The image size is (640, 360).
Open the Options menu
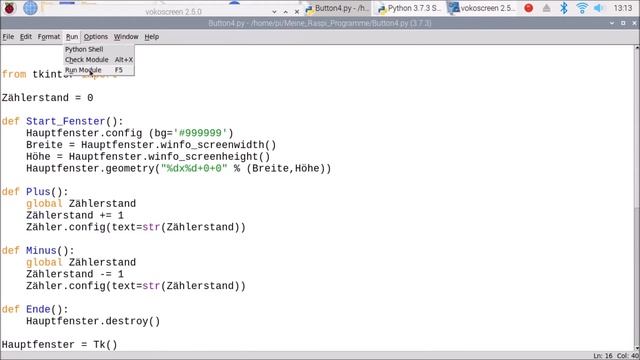point(96,37)
